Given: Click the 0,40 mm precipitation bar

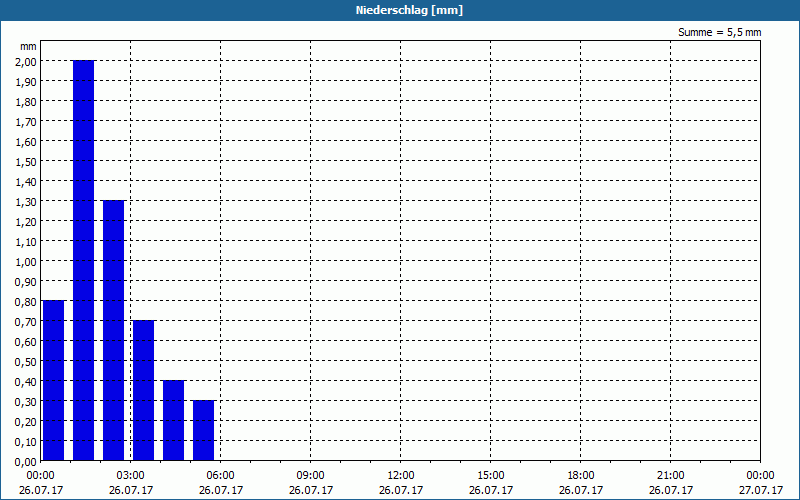Looking at the screenshot, I should [x=173, y=420].
